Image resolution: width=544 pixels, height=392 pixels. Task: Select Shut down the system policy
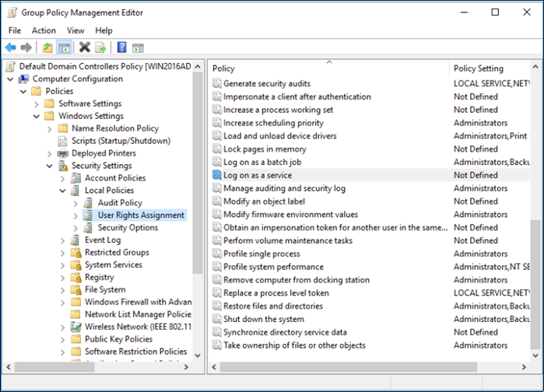tap(263, 319)
